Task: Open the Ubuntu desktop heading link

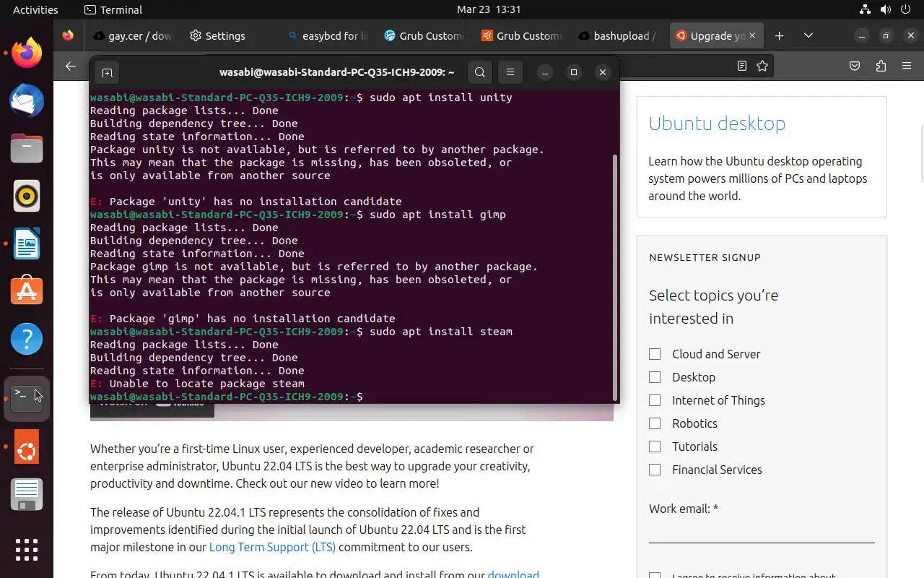Action: pyautogui.click(x=717, y=124)
